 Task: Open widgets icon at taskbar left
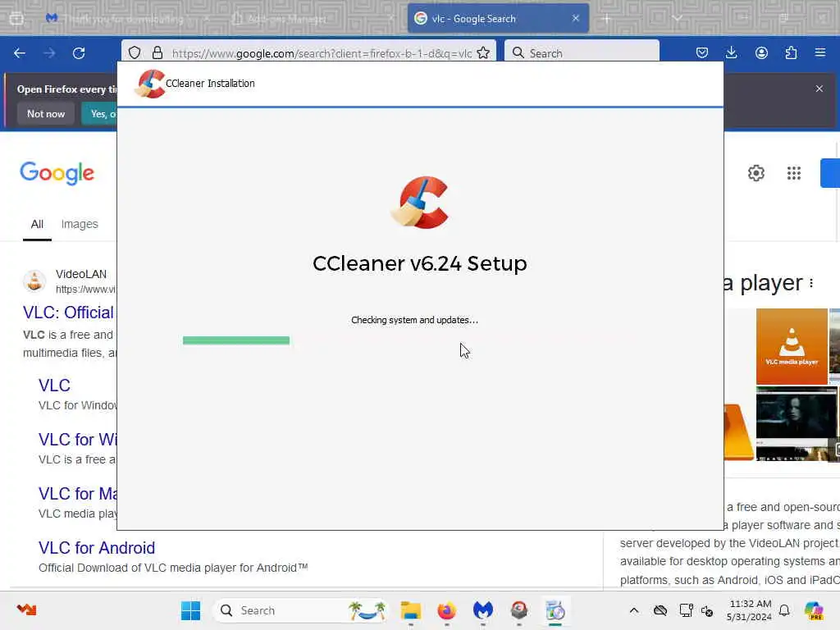(26, 609)
